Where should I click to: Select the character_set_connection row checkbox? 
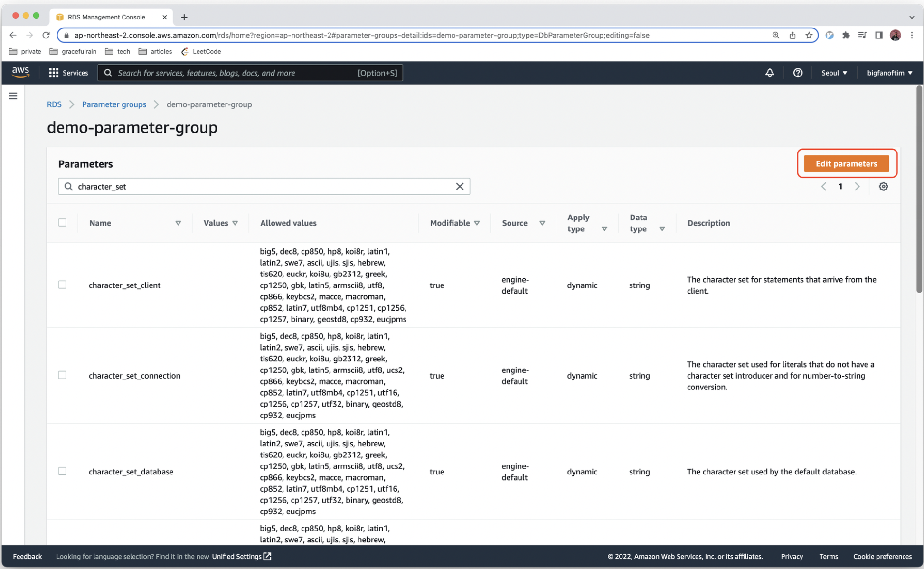[62, 375]
